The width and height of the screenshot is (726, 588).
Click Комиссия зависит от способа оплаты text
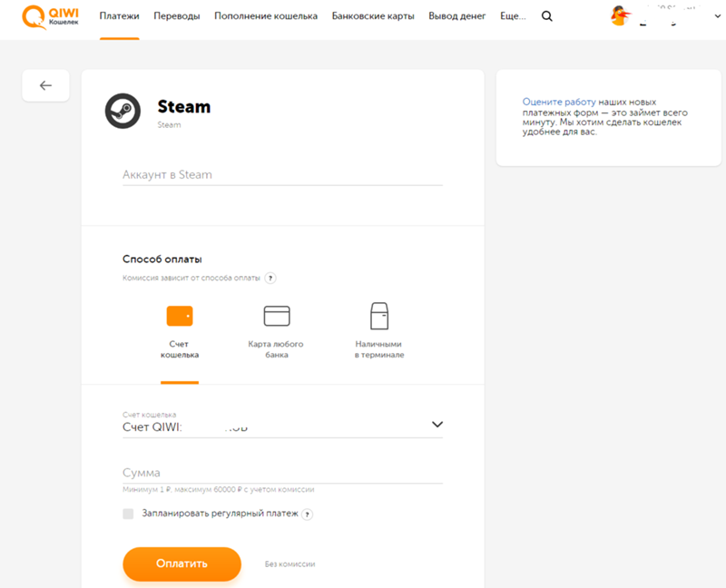[191, 279]
